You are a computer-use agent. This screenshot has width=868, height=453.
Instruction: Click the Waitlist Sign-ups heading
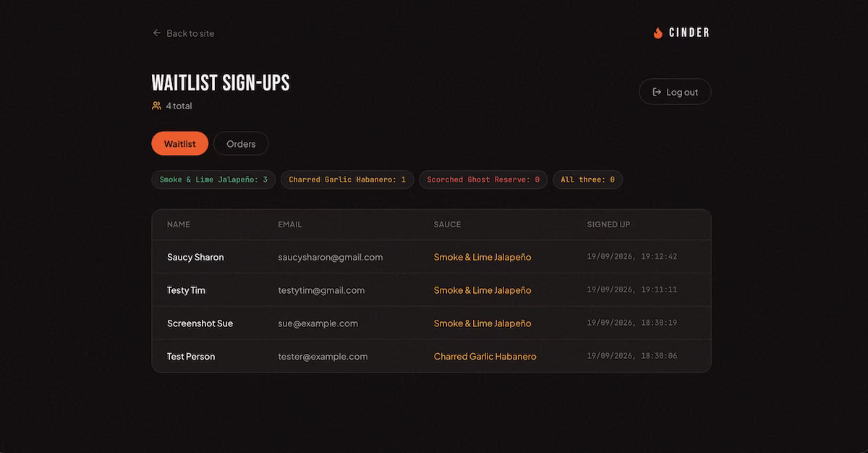coord(221,83)
